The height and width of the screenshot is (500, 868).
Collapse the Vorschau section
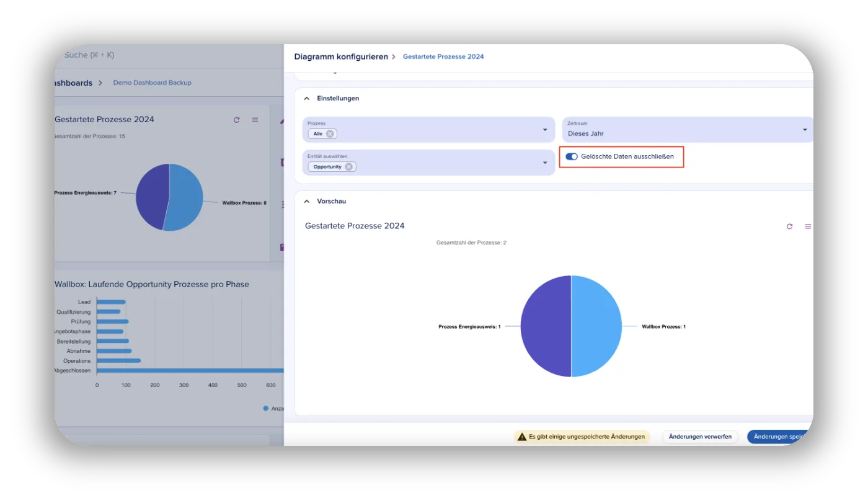[x=307, y=201]
